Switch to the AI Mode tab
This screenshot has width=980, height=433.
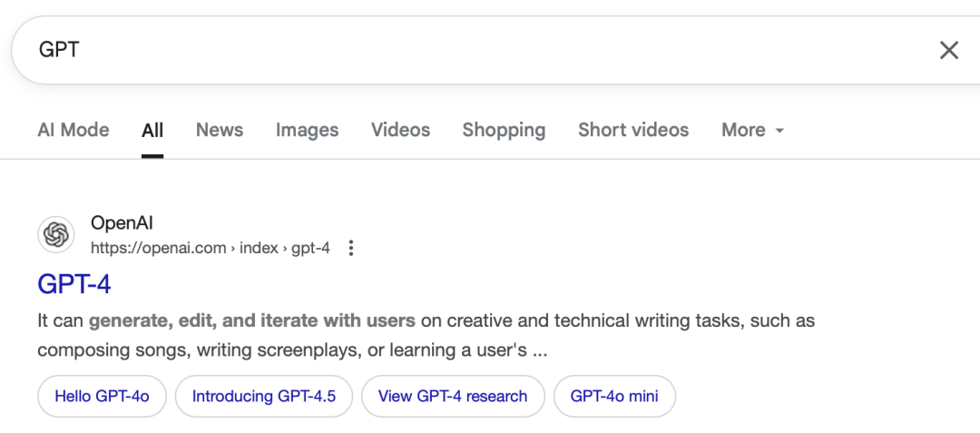[73, 130]
